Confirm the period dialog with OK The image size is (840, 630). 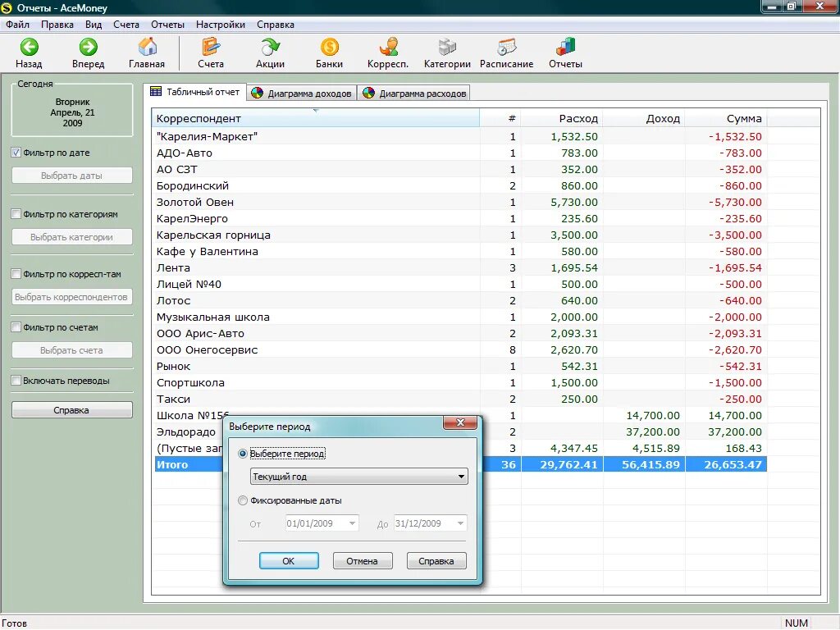(289, 561)
